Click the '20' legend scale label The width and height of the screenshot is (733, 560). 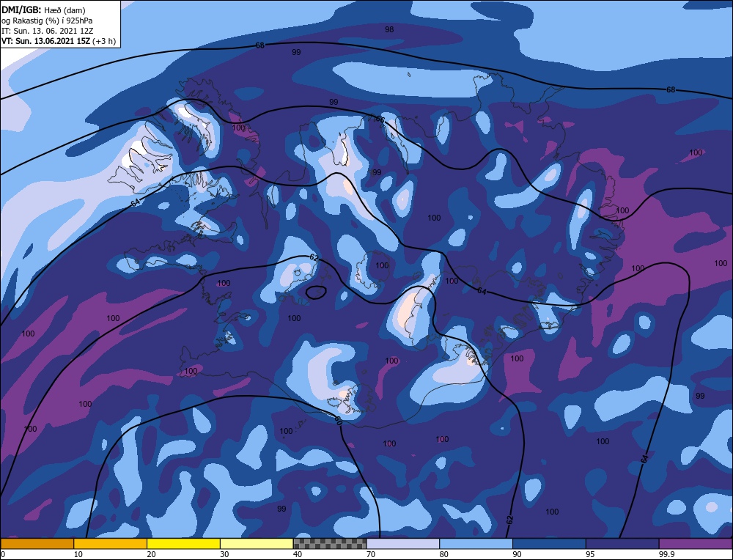point(152,554)
